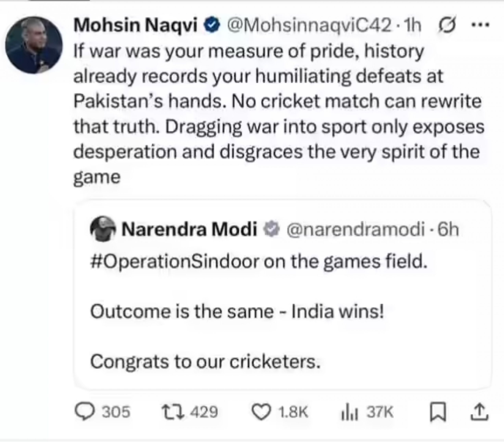504x442 pixels.
Task: Click the Mohsin Naqvi display name
Action: (135, 25)
